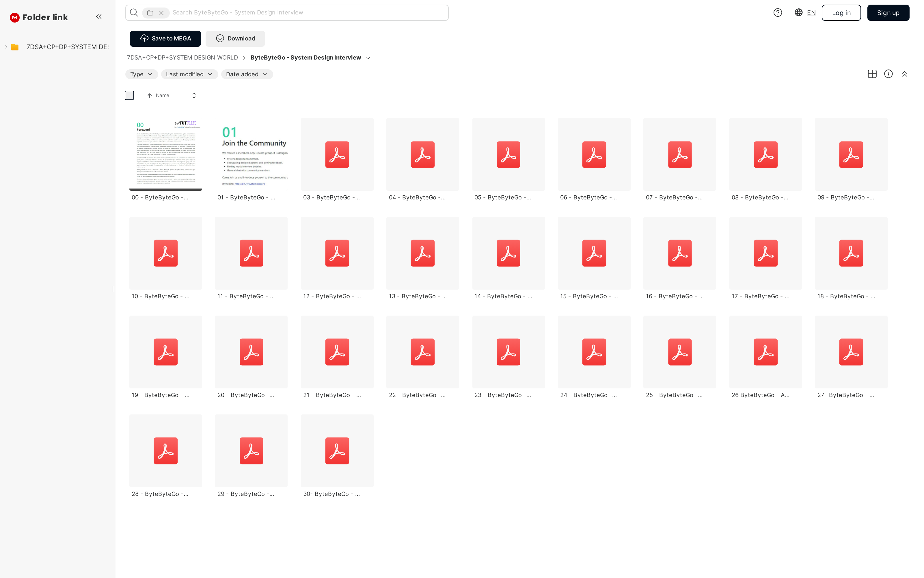Select the file label '29 - ByteByteGo -...'
Image resolution: width=924 pixels, height=578 pixels.
tap(245, 494)
